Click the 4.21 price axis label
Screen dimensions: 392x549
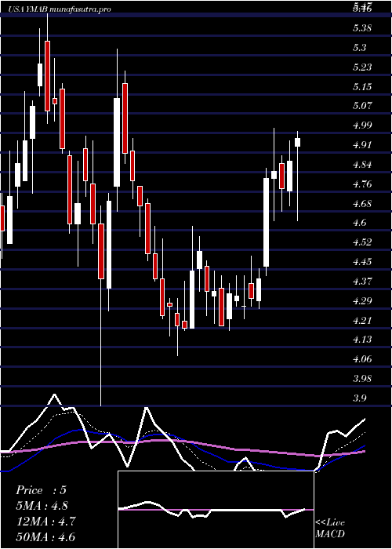tap(362, 320)
